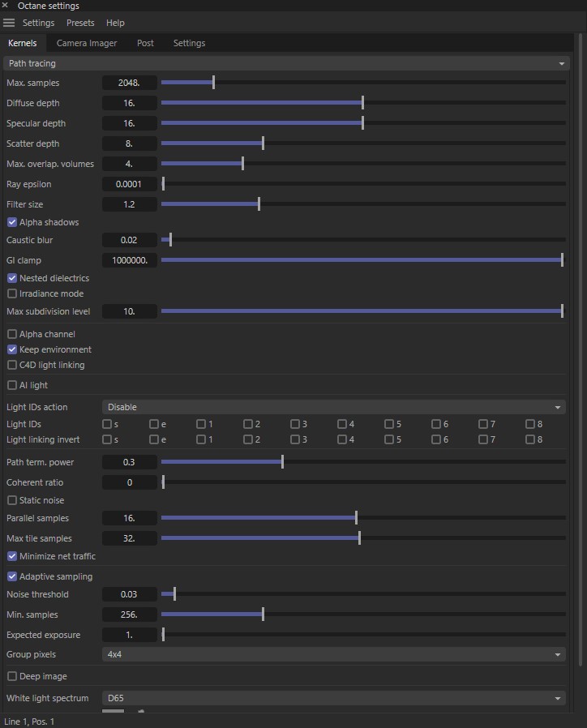Viewport: 587px width, 728px height.
Task: Click the GI clamp value field
Action: point(130,260)
